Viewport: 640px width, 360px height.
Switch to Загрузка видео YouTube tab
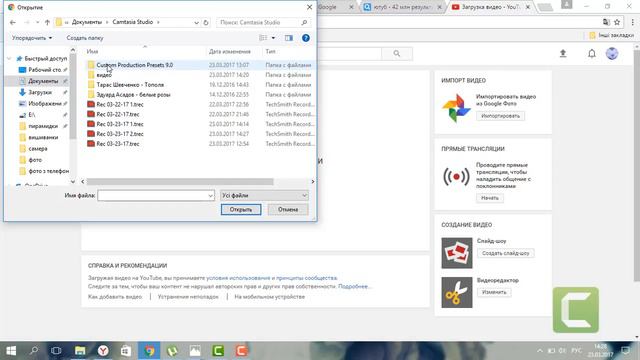[x=491, y=7]
